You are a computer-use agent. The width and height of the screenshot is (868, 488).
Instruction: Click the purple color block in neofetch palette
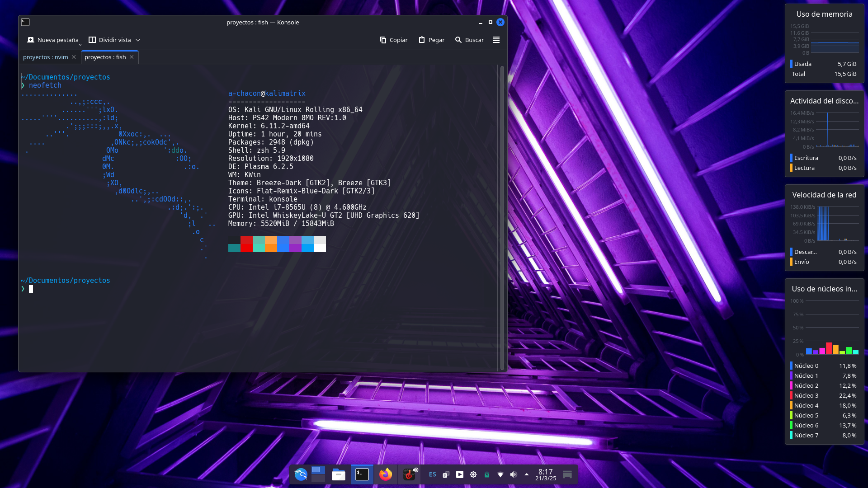pos(295,244)
